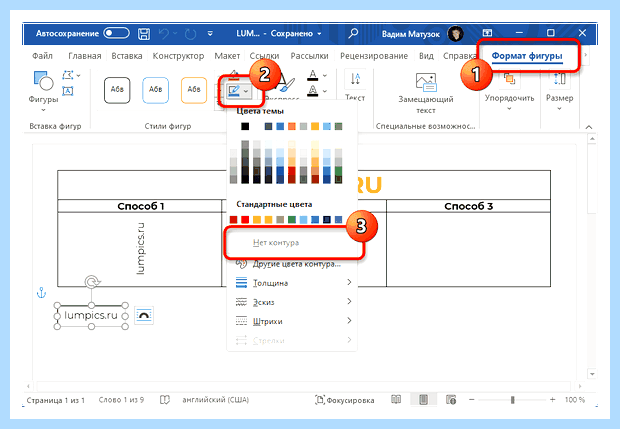The height and width of the screenshot is (429, 620).
Task: Click the anchor icon in left margin
Action: point(41,293)
